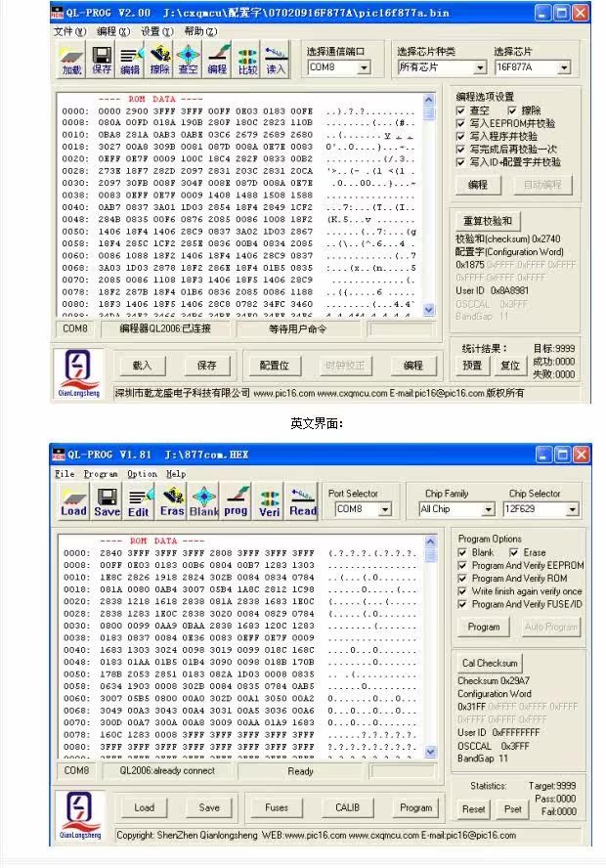
Task: Click title bar app icon of QL-PROG V1.81
Action: (x=58, y=456)
